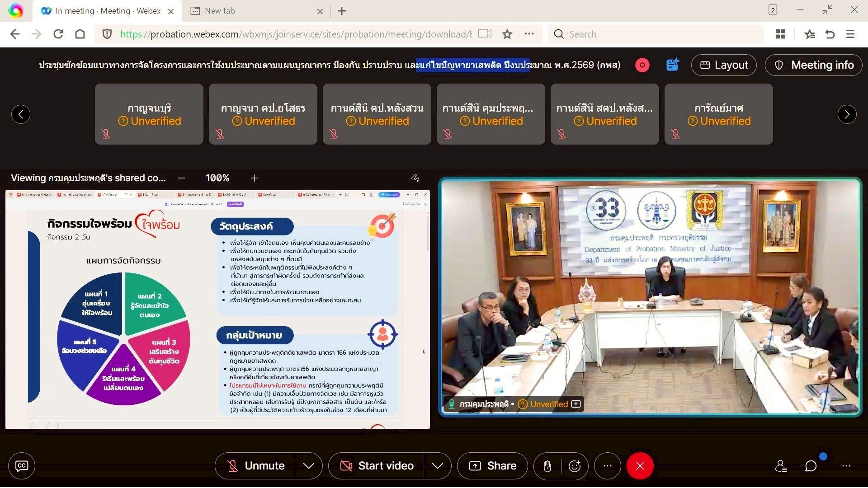Unmute the microphone
Image resolution: width=868 pixels, height=488 pixels.
(x=255, y=466)
